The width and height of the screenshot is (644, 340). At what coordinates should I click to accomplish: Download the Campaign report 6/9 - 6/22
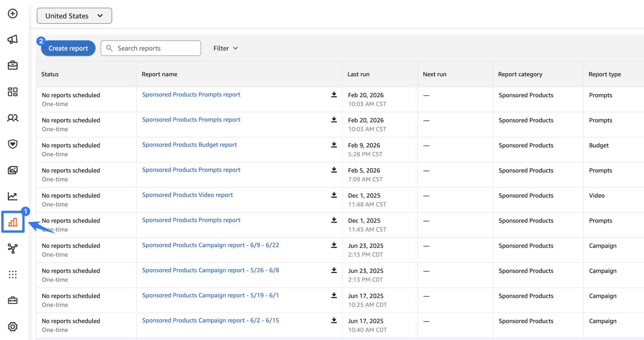tap(334, 245)
